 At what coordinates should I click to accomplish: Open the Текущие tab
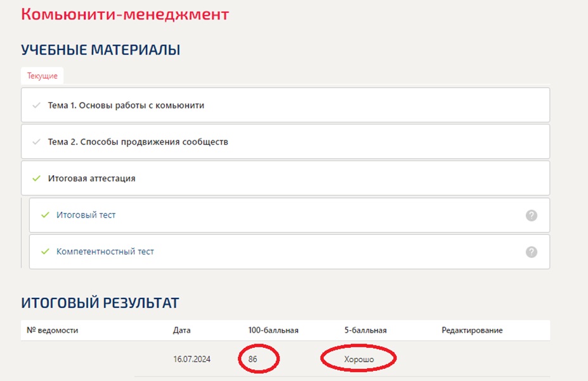click(x=42, y=76)
